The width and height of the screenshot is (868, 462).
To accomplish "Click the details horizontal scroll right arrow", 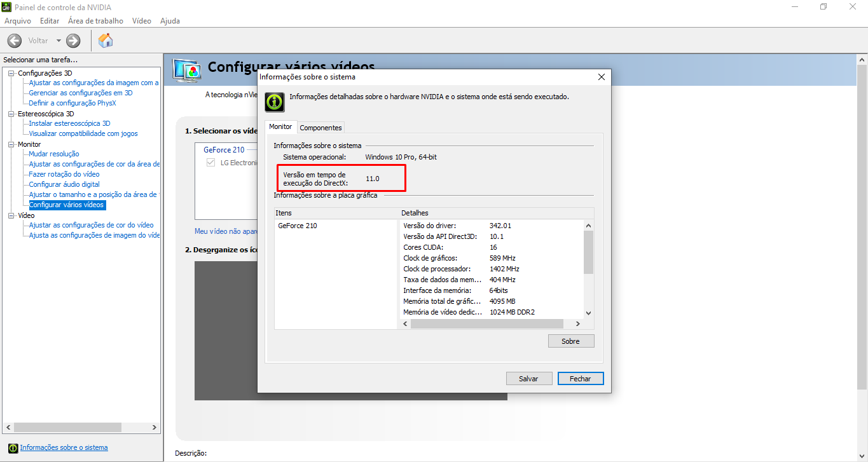I will pos(577,324).
